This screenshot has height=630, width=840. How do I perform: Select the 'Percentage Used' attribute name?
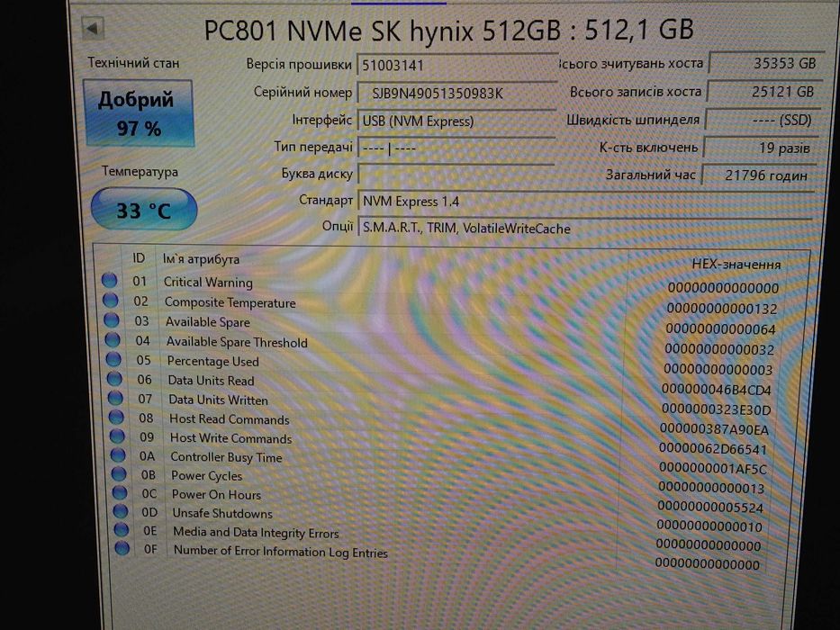tap(212, 361)
